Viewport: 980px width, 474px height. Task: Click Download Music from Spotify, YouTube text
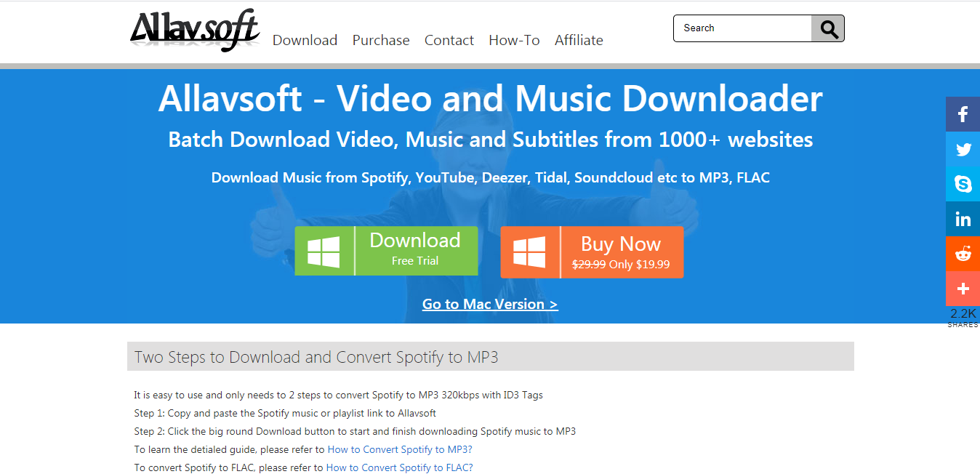[490, 177]
